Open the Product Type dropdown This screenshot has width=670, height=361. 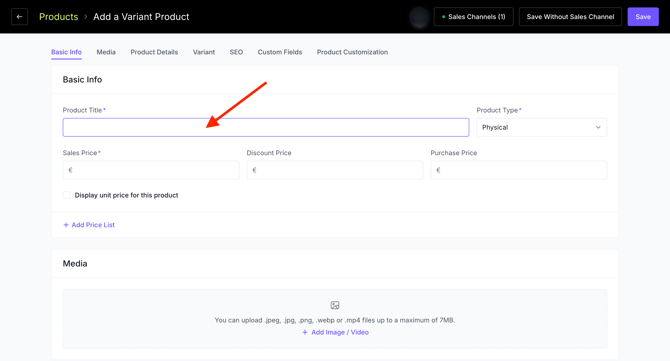pyautogui.click(x=541, y=127)
